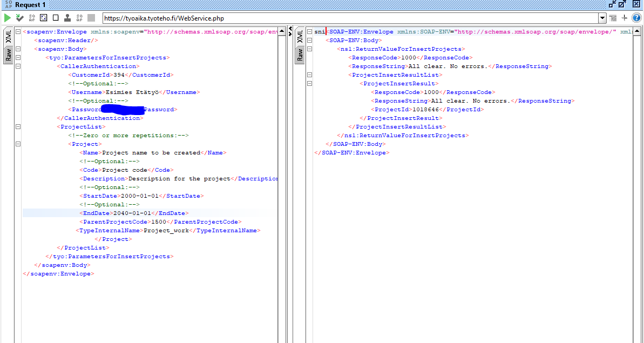Click StartDate value 2000-01-01

(x=140, y=196)
